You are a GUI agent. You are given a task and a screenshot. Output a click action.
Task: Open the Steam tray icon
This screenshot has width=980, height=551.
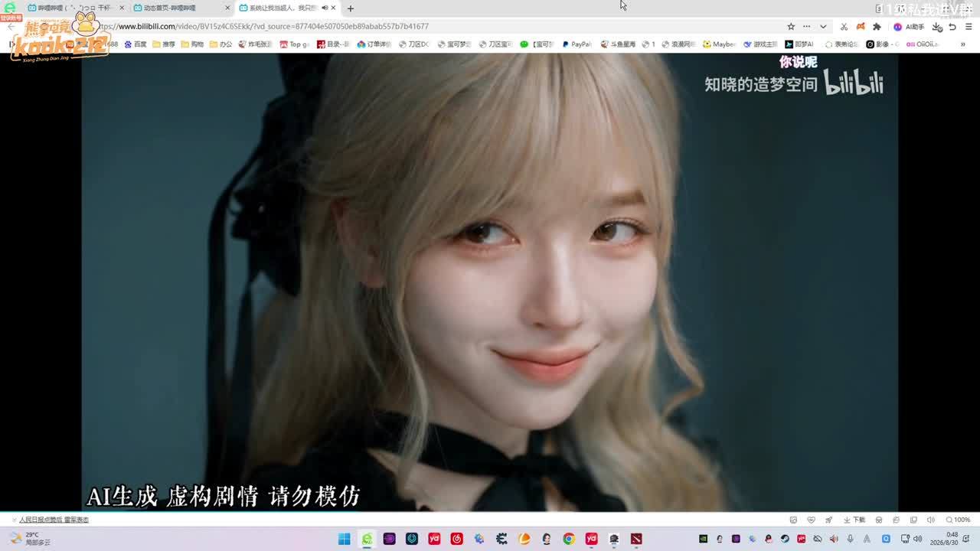coord(785,539)
